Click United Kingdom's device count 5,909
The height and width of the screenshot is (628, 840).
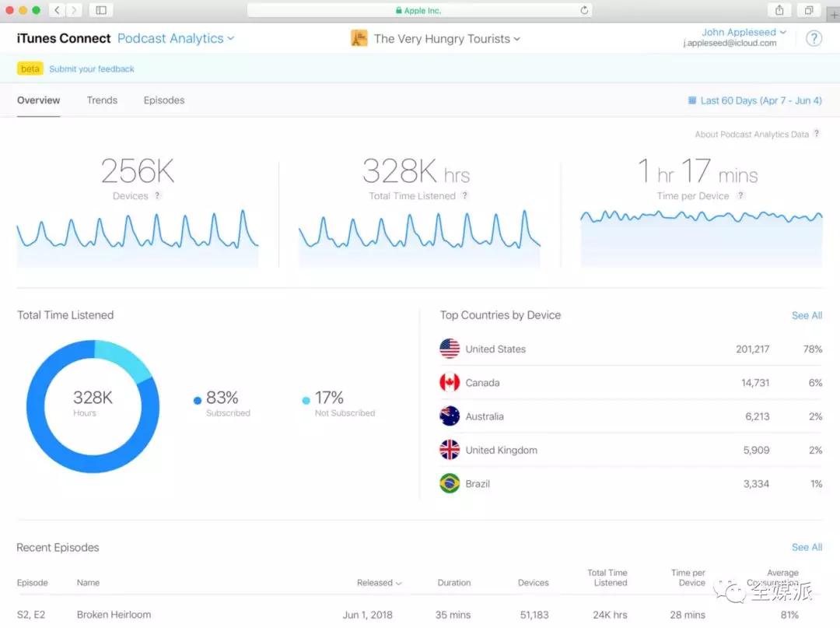point(757,450)
